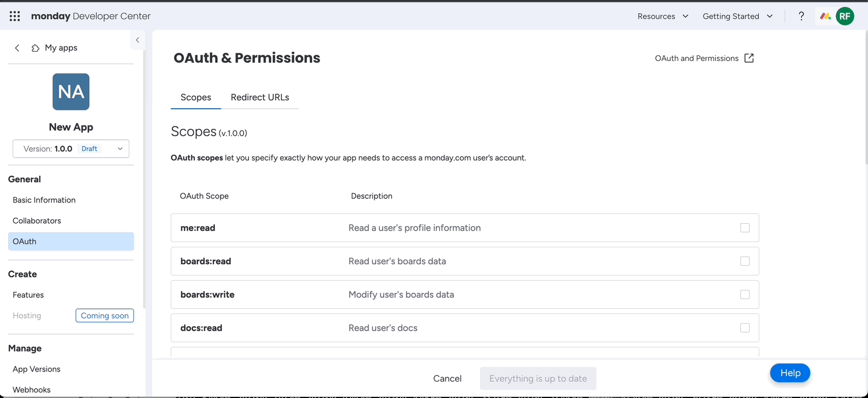This screenshot has width=868, height=398.
Task: Click the boards:write scope name
Action: [208, 294]
